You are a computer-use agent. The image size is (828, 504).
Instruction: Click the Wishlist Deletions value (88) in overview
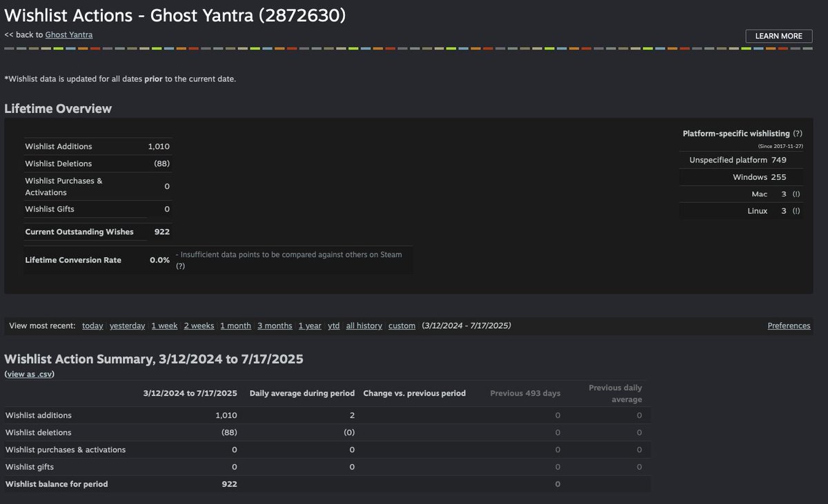161,163
